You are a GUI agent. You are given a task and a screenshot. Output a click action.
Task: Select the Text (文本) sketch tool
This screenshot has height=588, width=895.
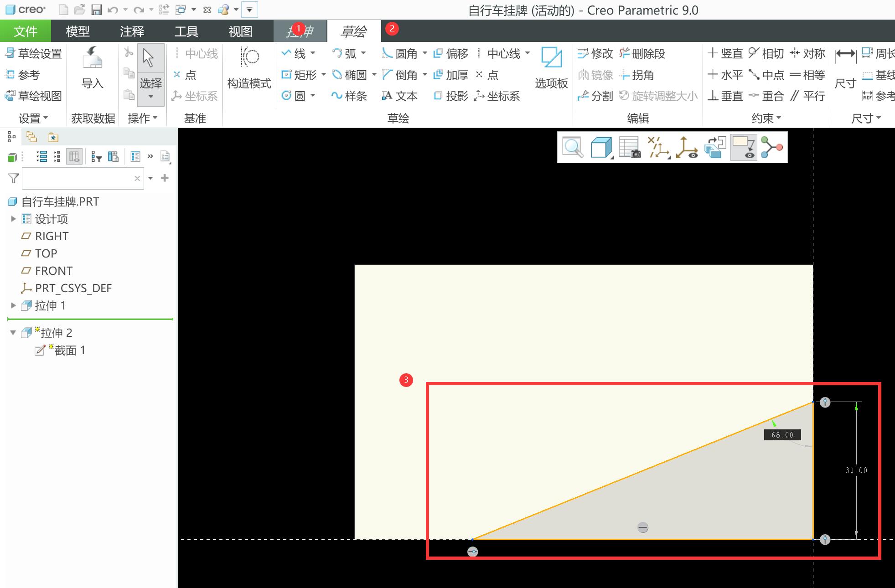point(399,96)
